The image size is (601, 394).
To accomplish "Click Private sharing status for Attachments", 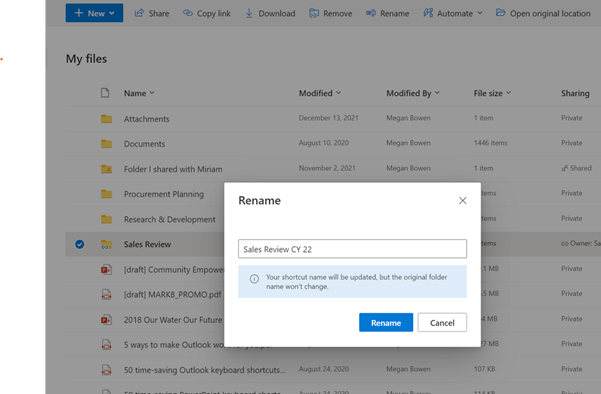I will (x=571, y=118).
